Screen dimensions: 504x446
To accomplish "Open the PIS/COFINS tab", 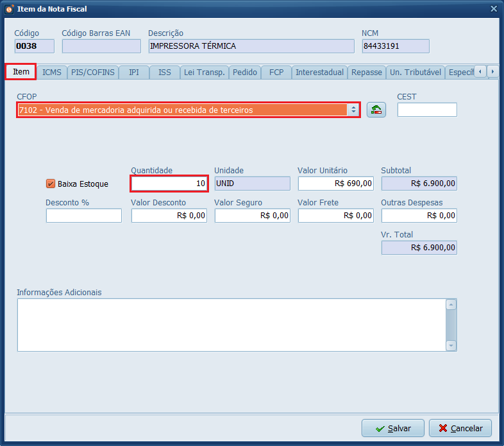I will 93,73.
